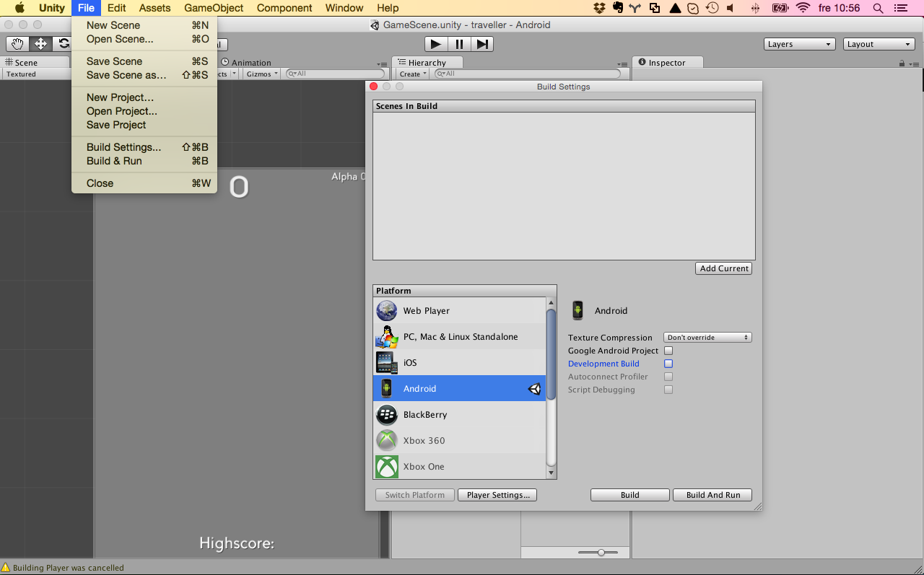This screenshot has height=575, width=924.
Task: Open Player Settings... button
Action: pos(497,495)
